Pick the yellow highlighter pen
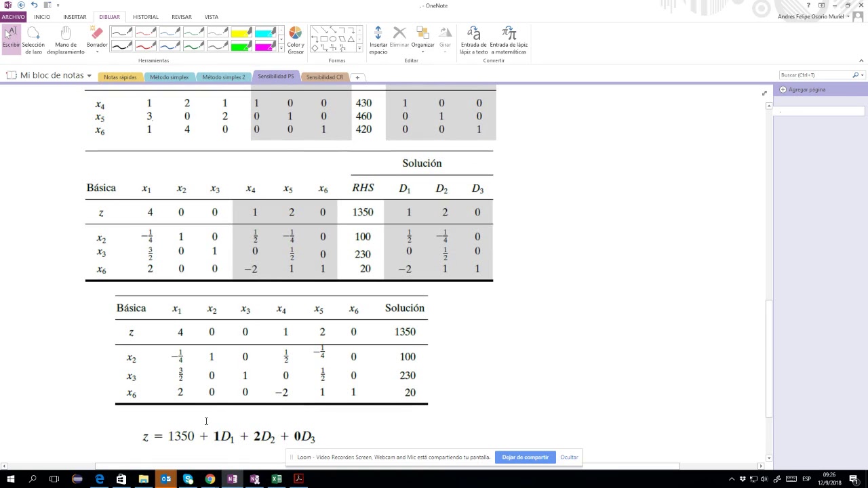The height and width of the screenshot is (488, 868). pos(241,33)
